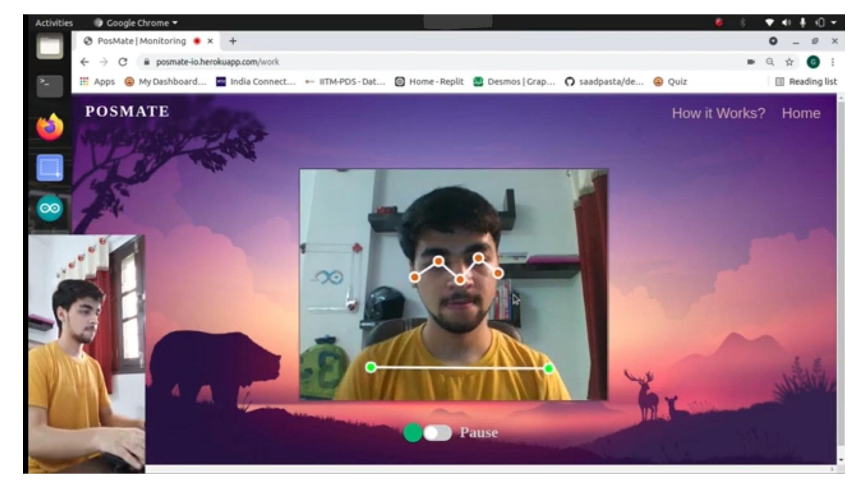The width and height of the screenshot is (868, 488).
Task: Toggle the Pause switch
Action: [437, 433]
